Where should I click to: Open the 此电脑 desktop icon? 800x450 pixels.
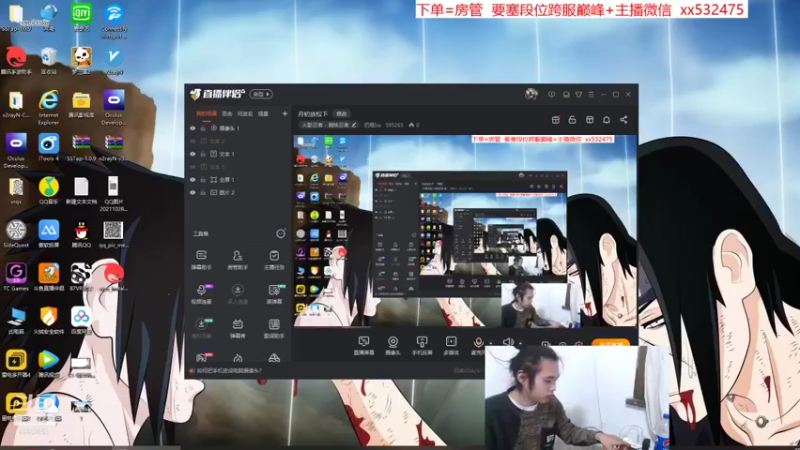(x=16, y=320)
